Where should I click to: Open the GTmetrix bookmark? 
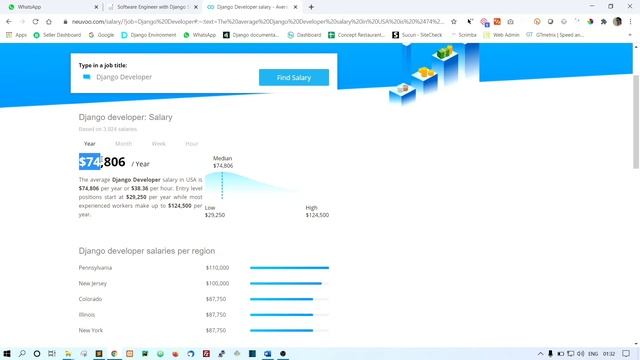pyautogui.click(x=555, y=35)
